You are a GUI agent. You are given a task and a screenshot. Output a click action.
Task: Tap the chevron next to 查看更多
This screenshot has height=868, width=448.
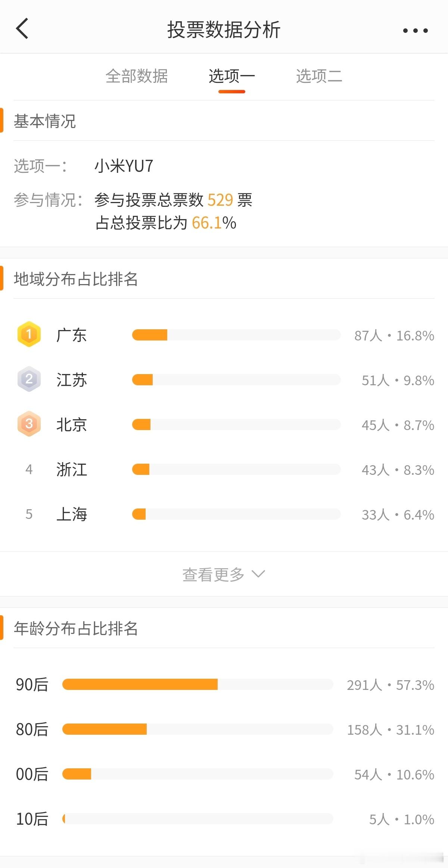coord(258,574)
